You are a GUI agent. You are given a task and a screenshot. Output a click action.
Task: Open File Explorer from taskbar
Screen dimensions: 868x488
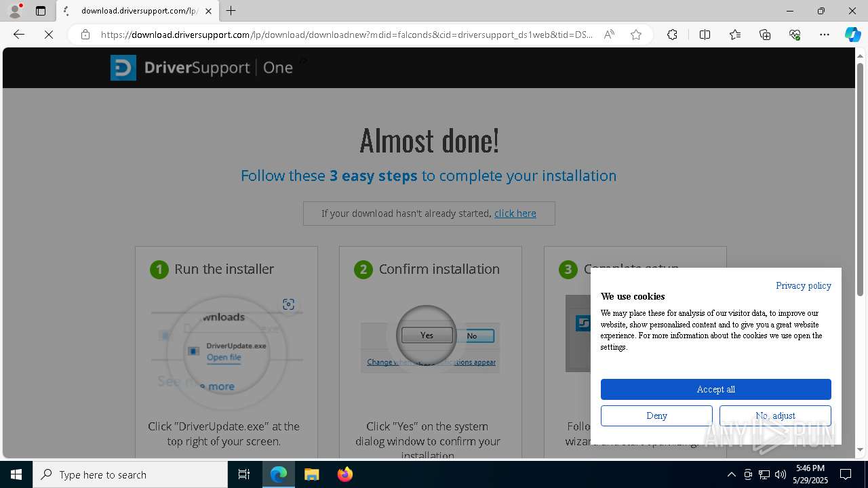pos(312,474)
